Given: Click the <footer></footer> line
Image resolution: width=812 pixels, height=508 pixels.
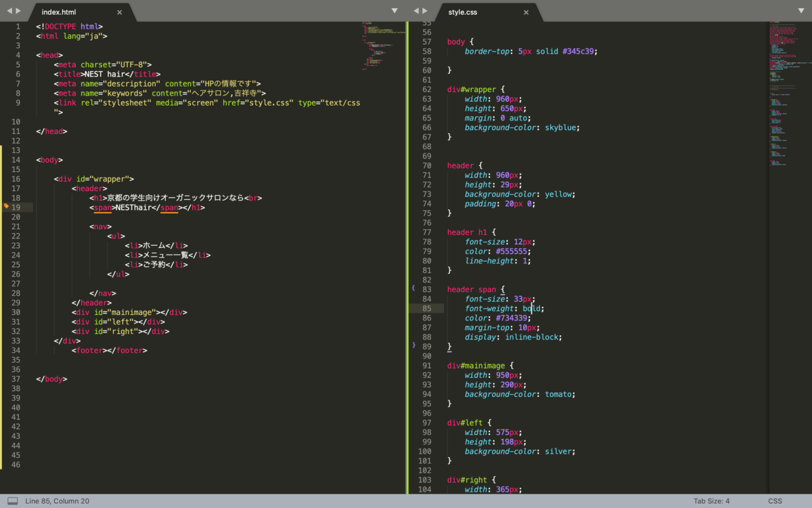Looking at the screenshot, I should [x=110, y=350].
